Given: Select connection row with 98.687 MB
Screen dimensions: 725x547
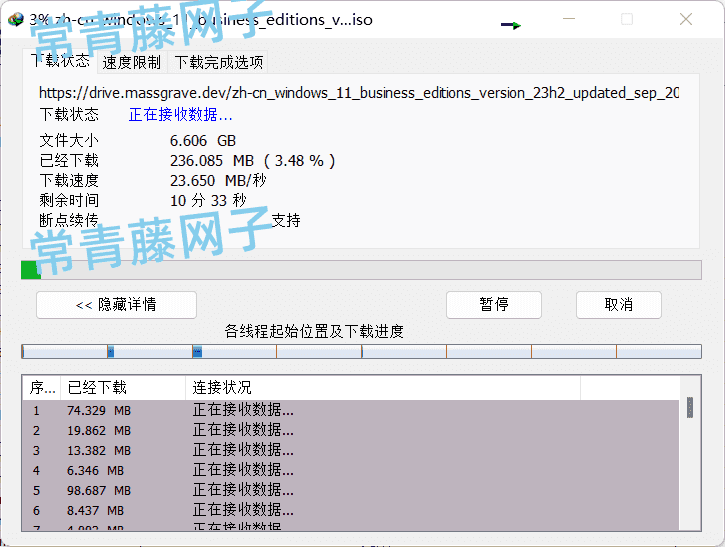Looking at the screenshot, I should [x=351, y=490].
